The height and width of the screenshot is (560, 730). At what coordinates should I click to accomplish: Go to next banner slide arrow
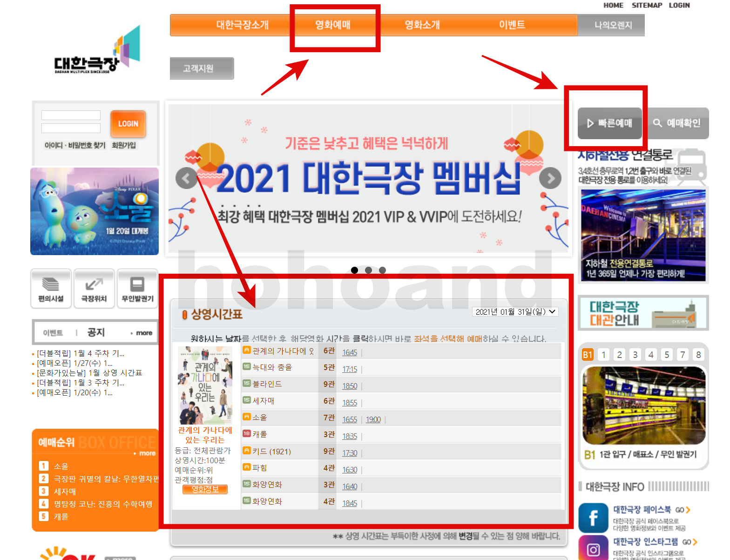pos(550,178)
